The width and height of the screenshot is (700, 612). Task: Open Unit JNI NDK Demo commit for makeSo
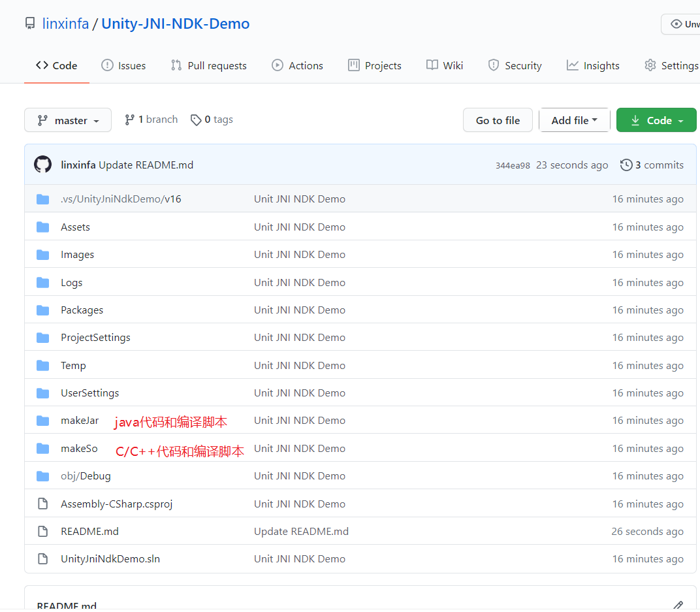[300, 449]
